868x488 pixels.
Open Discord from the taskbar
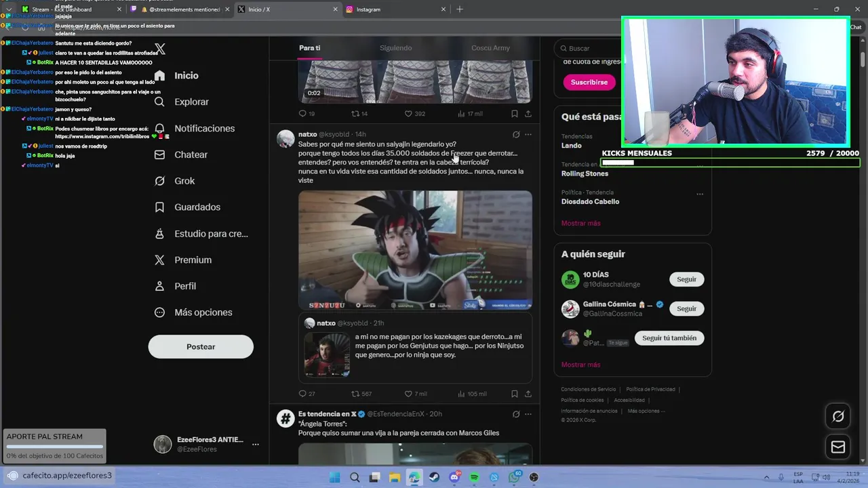[x=454, y=477]
